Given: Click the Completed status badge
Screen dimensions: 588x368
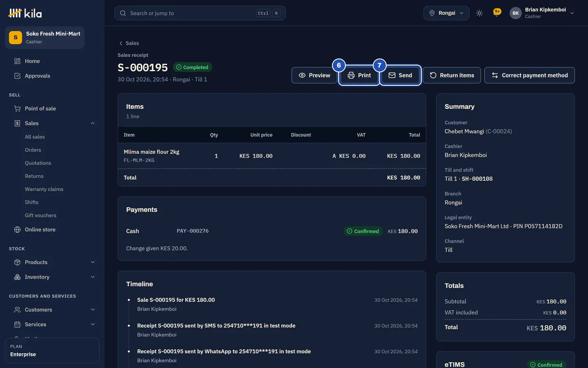Looking at the screenshot, I should (x=192, y=67).
